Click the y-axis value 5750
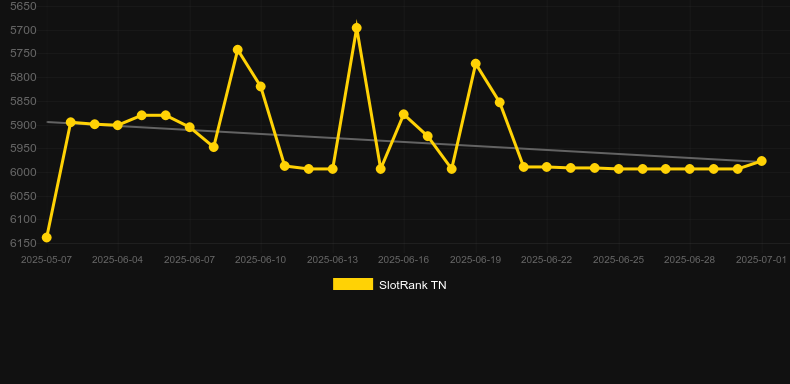The height and width of the screenshot is (384, 790). 23,53
